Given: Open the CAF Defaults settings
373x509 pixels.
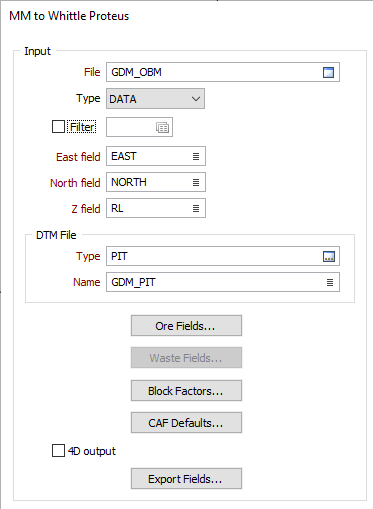Looking at the screenshot, I should [186, 423].
